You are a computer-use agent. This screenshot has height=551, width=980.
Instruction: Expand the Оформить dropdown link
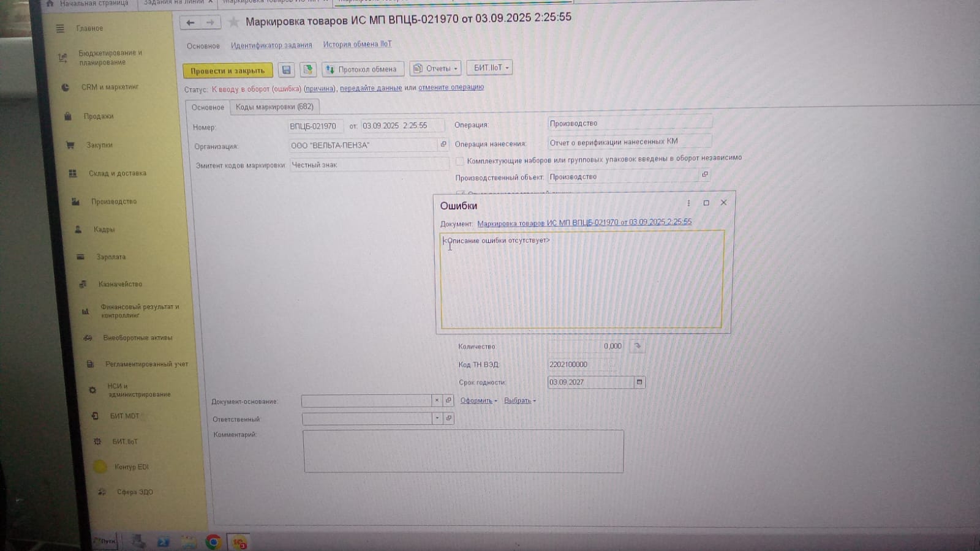(478, 400)
